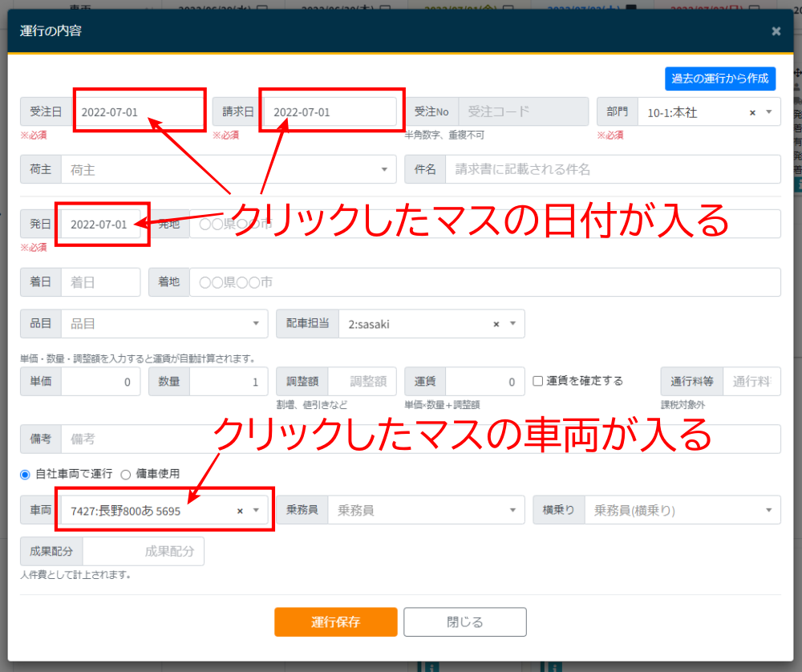Tick the 運賃を確定する checkbox
Image resolution: width=802 pixels, height=672 pixels.
coord(538,381)
